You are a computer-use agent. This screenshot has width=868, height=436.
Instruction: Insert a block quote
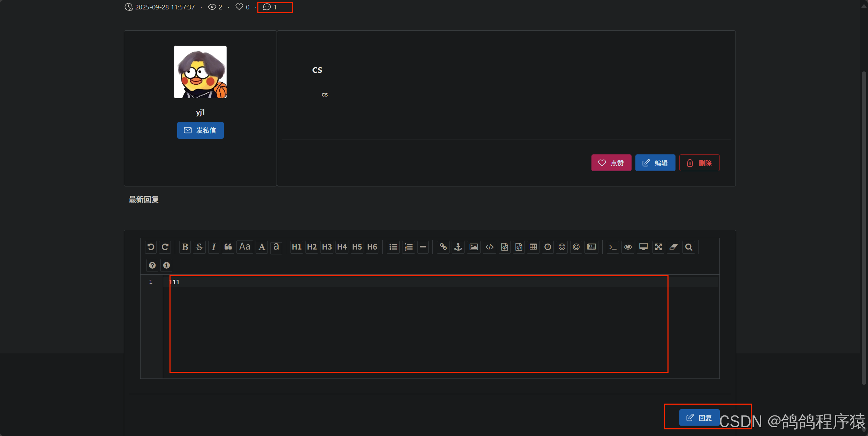pos(228,247)
